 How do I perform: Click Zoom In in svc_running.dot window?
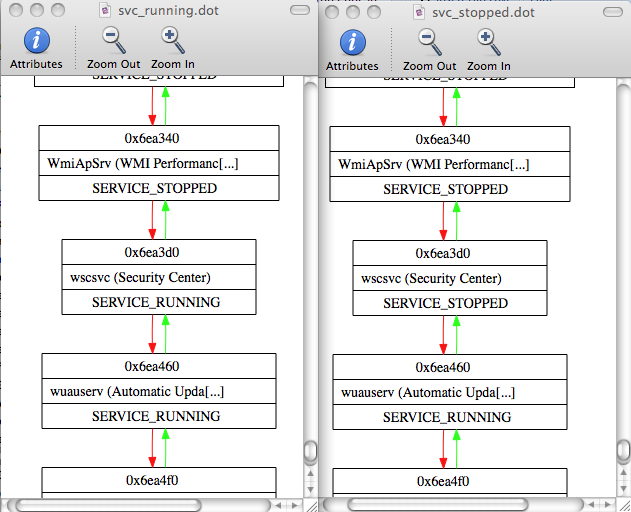pyautogui.click(x=172, y=47)
